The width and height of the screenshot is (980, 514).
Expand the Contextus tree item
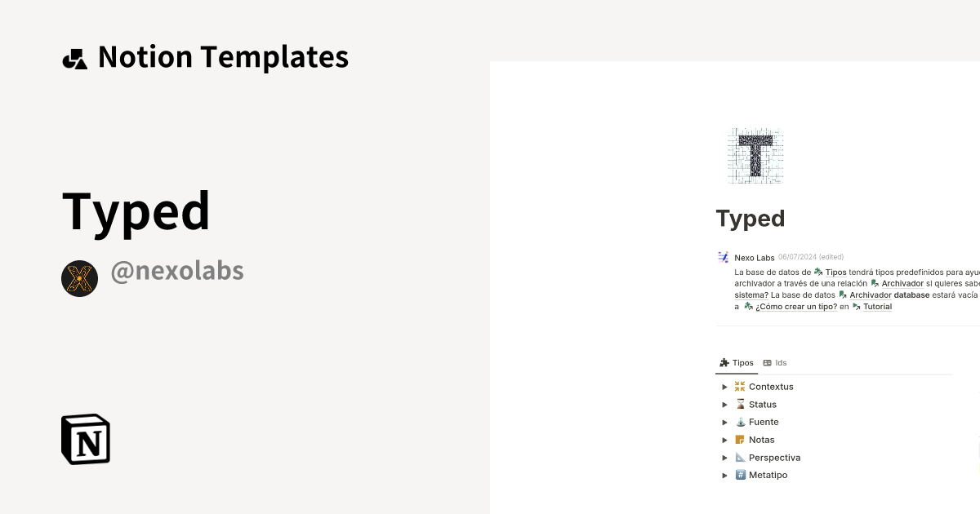pyautogui.click(x=725, y=386)
